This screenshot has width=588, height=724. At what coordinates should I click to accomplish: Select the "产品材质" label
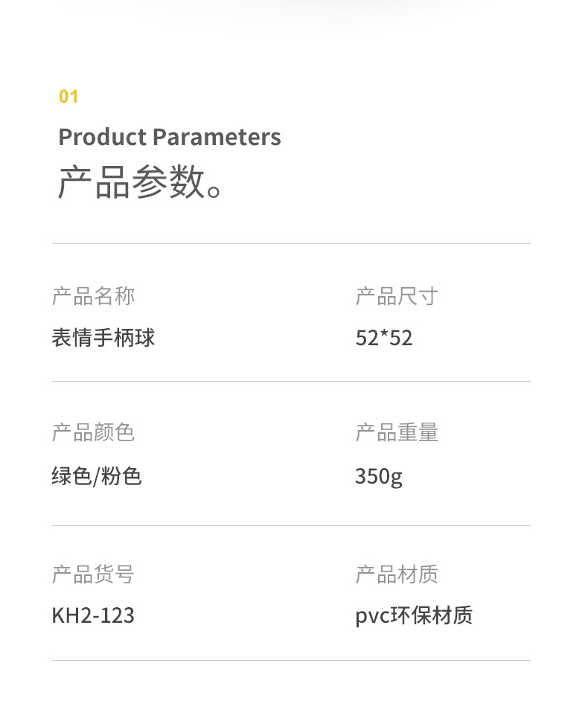397,574
